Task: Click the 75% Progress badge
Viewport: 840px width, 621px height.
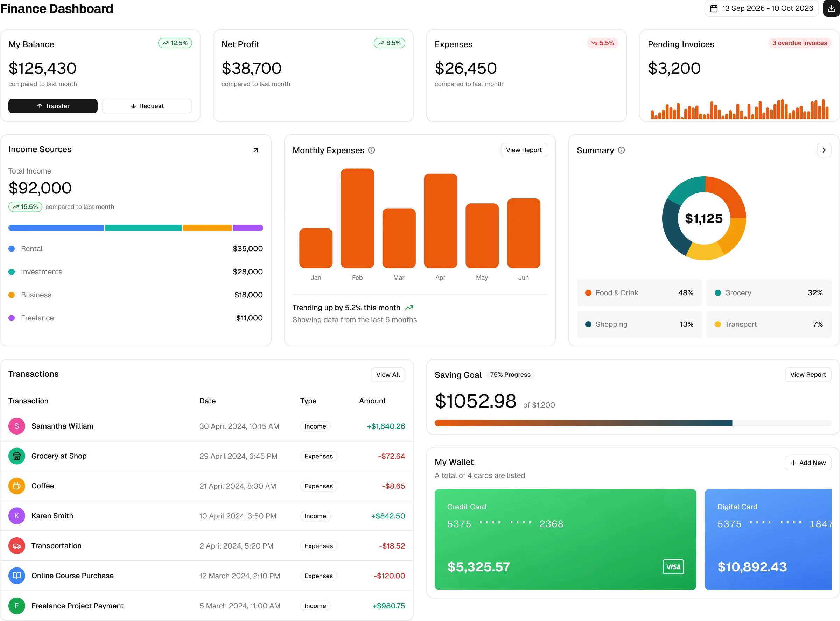Action: (x=510, y=374)
